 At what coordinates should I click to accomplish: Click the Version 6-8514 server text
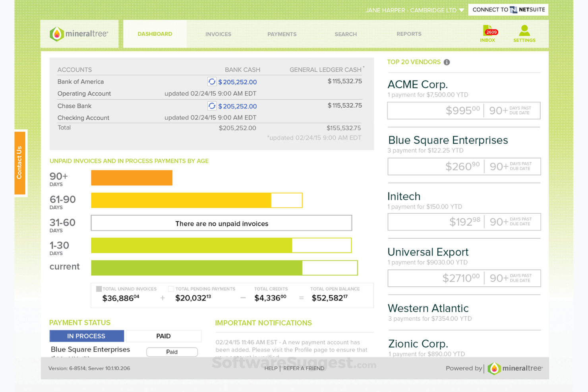89,369
